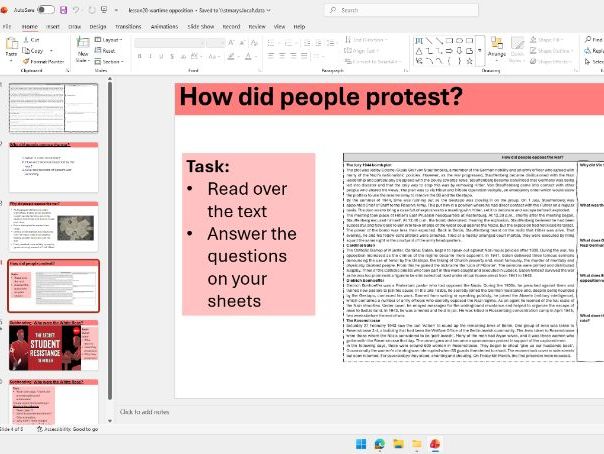Select the Right Arrow block shape
The height and width of the screenshot is (454, 604).
[x=449, y=51]
